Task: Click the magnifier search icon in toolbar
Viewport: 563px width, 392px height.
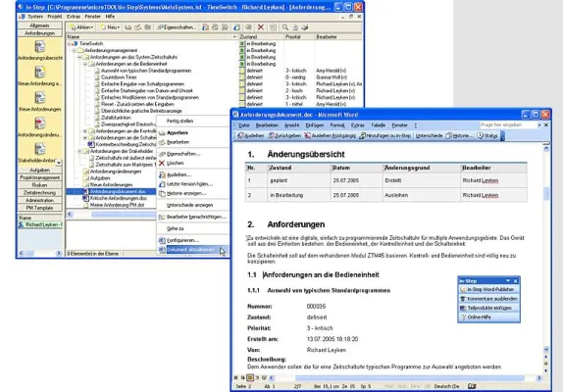Action: tap(285, 27)
